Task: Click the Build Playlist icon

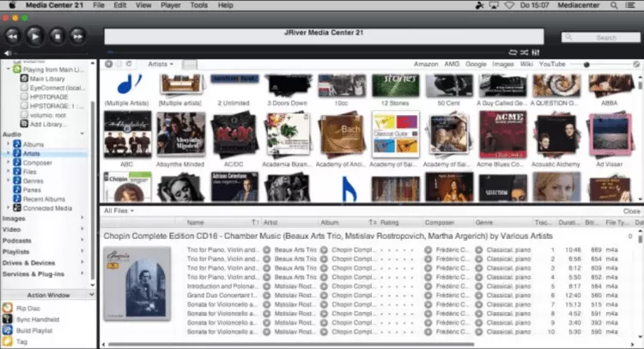Action: tap(9, 330)
